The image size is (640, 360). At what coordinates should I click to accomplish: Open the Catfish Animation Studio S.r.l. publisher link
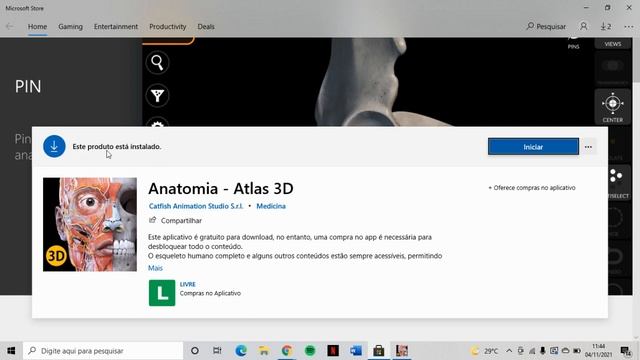(196, 206)
